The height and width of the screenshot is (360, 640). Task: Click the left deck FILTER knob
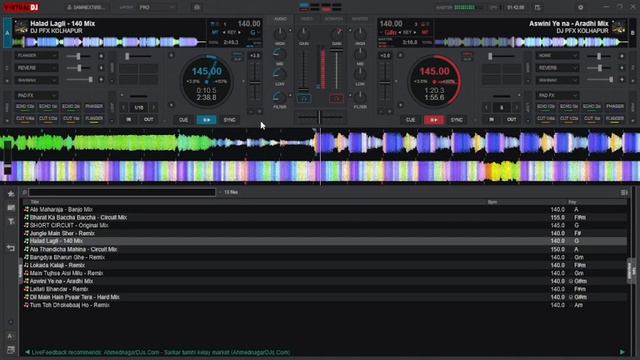(280, 97)
